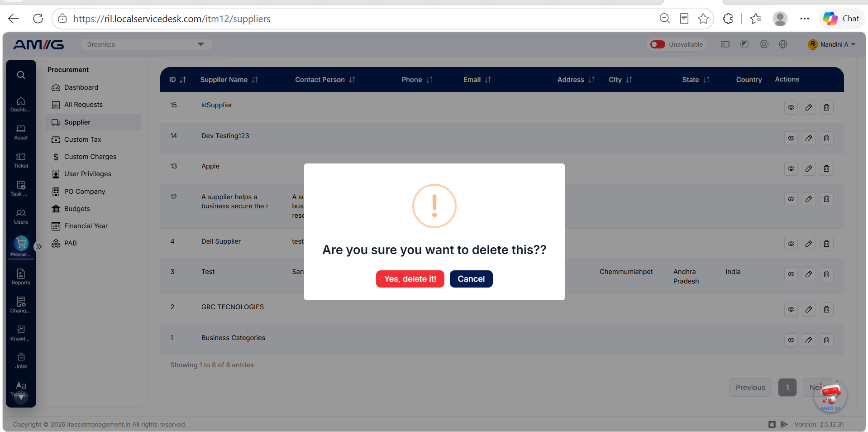Screen dimensions: 868x432
Task: View Business Categories eye icon
Action: tap(791, 340)
